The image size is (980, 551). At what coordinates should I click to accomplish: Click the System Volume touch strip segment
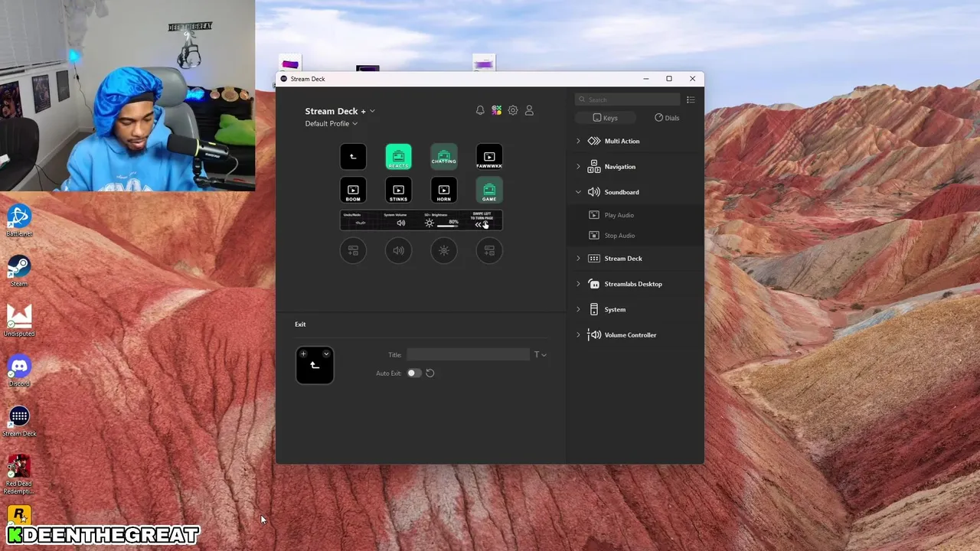point(400,220)
